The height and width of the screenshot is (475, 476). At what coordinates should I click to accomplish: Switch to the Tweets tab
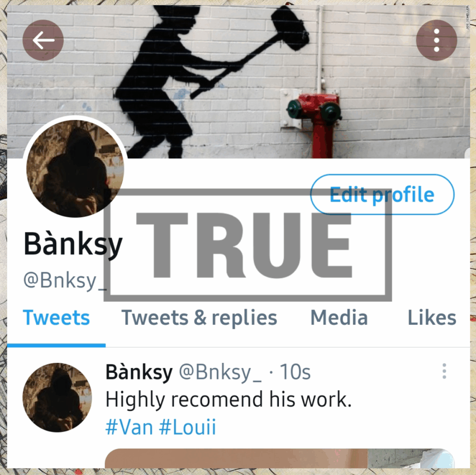[56, 318]
